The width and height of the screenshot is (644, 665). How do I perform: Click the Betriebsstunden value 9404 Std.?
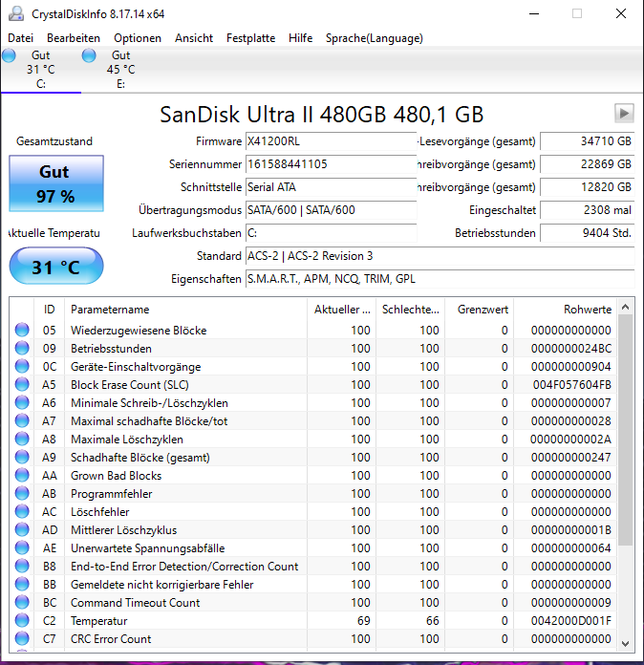click(x=588, y=233)
